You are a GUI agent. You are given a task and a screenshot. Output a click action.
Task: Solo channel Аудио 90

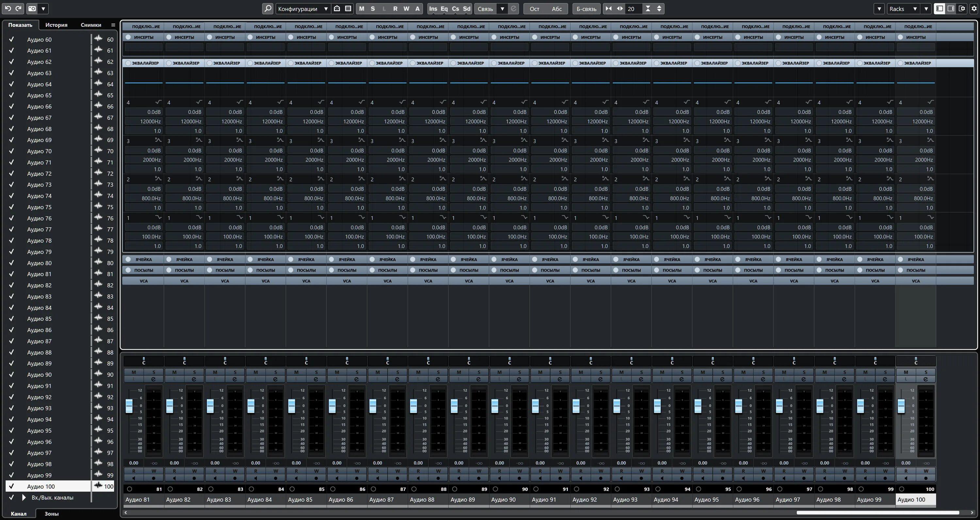(520, 372)
